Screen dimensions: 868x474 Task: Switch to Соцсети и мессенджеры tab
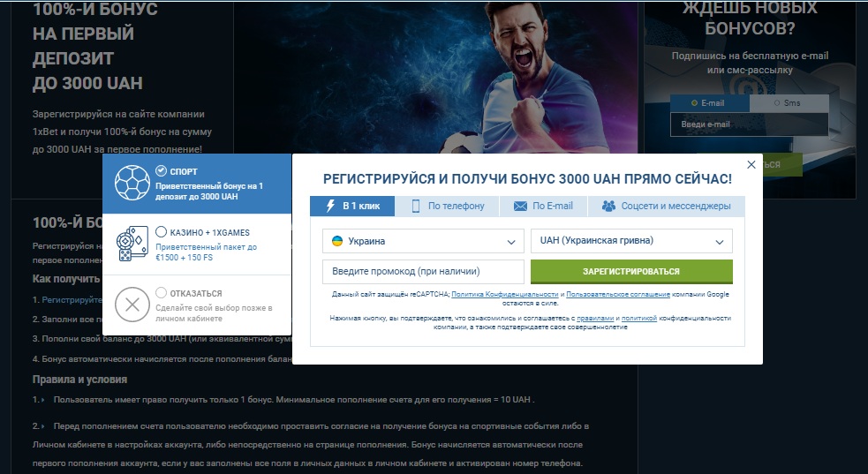point(667,206)
